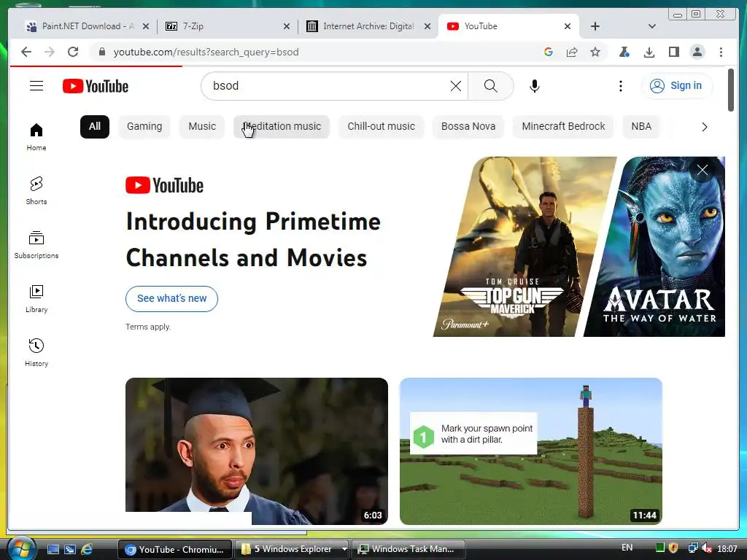Select the All filter chip
The height and width of the screenshot is (560, 747).
pos(94,127)
